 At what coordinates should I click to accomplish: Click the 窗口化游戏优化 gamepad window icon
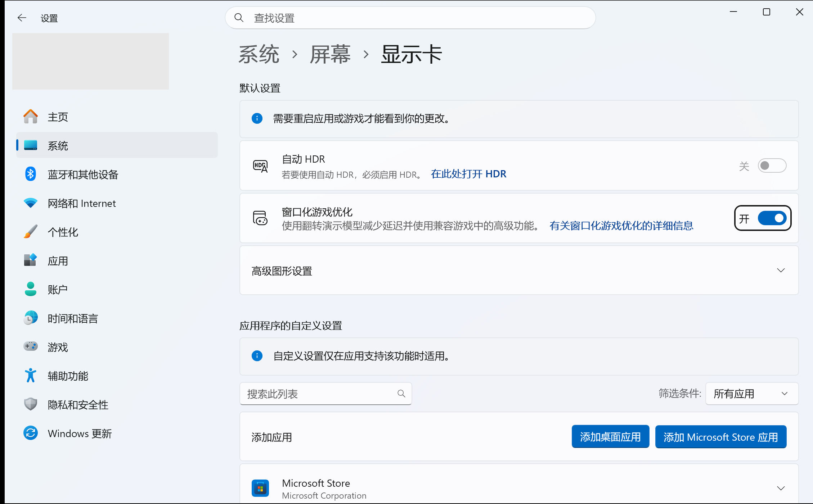point(260,218)
